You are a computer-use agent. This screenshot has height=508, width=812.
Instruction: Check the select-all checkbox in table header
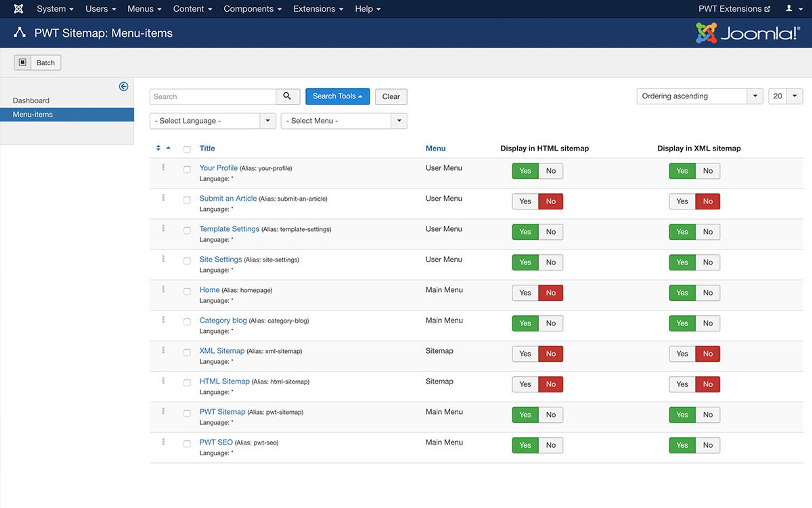pos(187,149)
